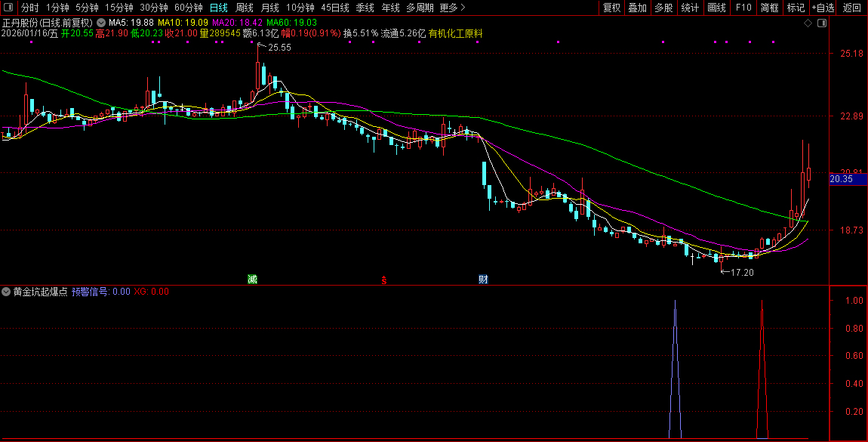Open the blue 财 financial report marker
Image resolution: width=868 pixels, height=442 pixels.
pos(483,280)
